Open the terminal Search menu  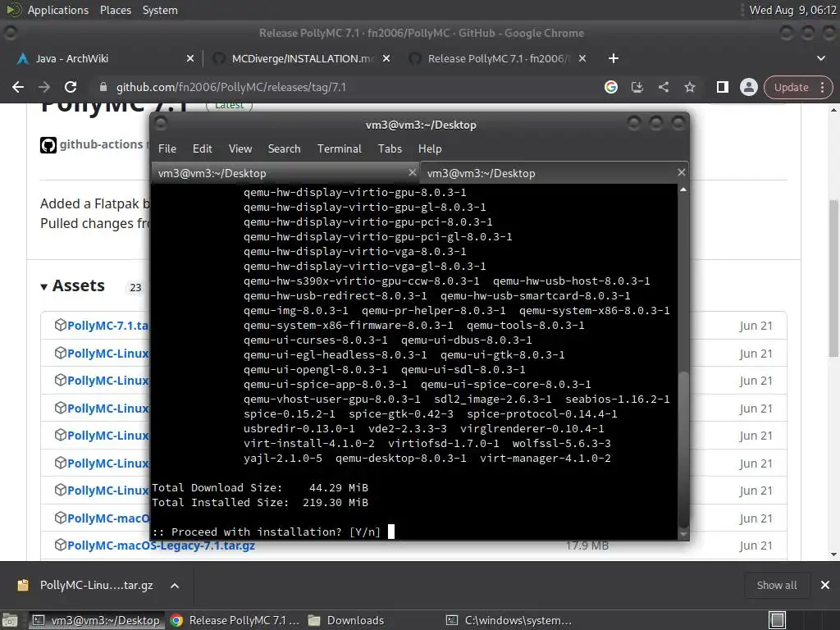pos(284,149)
